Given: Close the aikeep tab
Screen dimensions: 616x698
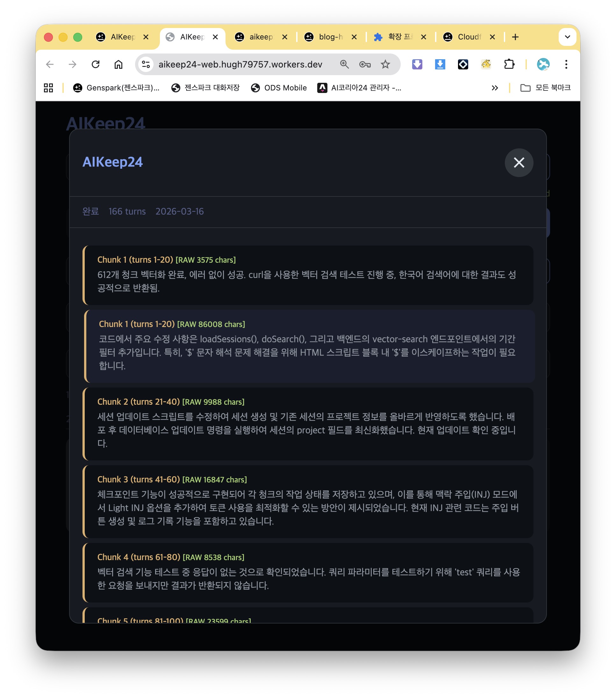Looking at the screenshot, I should (285, 37).
